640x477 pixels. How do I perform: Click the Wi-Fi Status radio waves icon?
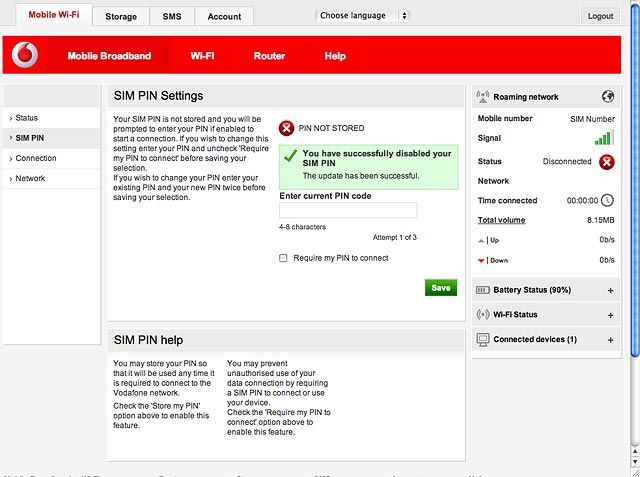[x=482, y=315]
